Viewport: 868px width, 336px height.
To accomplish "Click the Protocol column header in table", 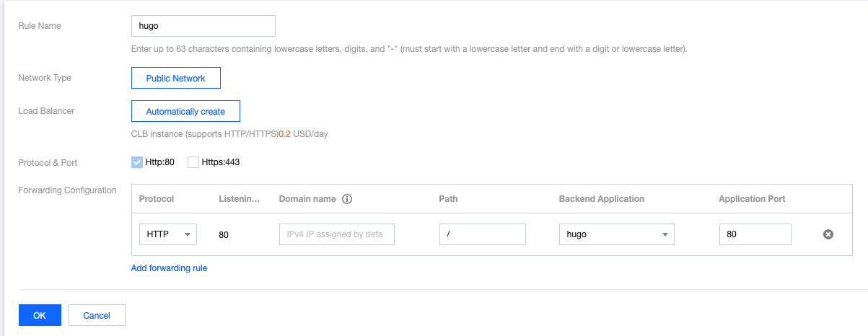I will 157,199.
